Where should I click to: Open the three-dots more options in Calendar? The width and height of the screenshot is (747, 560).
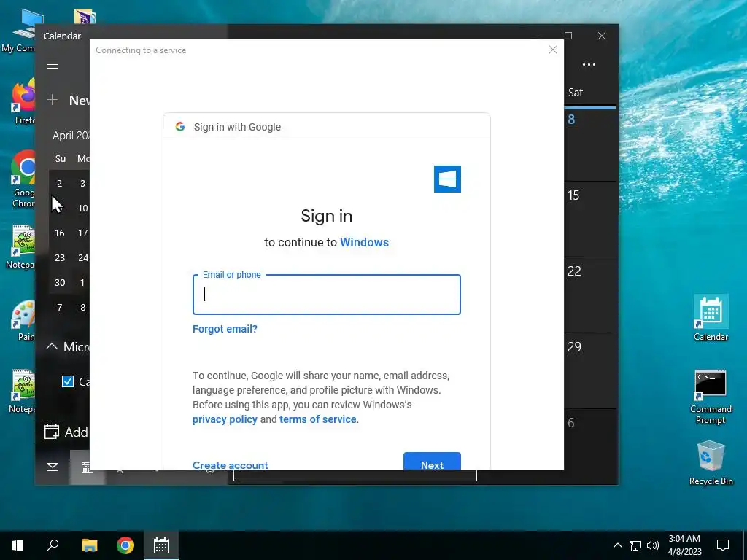(x=589, y=64)
